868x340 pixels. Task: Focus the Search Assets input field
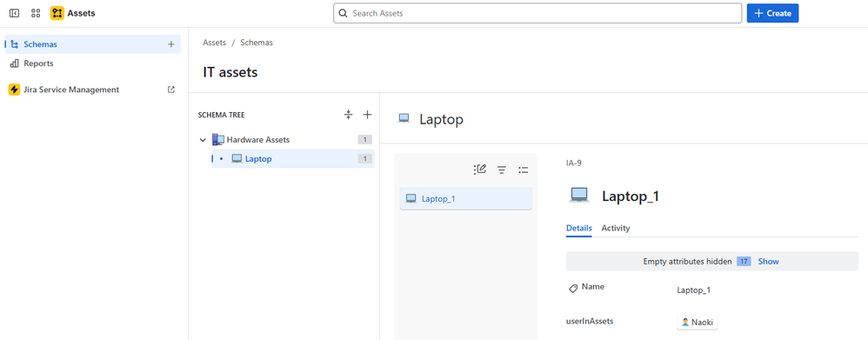coord(537,13)
